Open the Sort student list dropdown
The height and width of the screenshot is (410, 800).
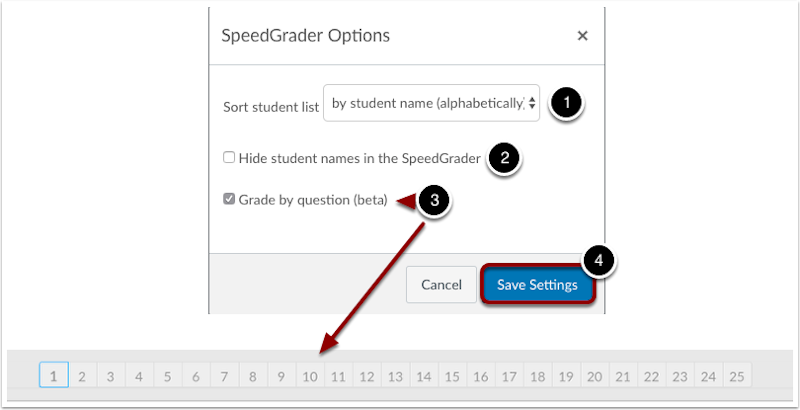(x=431, y=103)
